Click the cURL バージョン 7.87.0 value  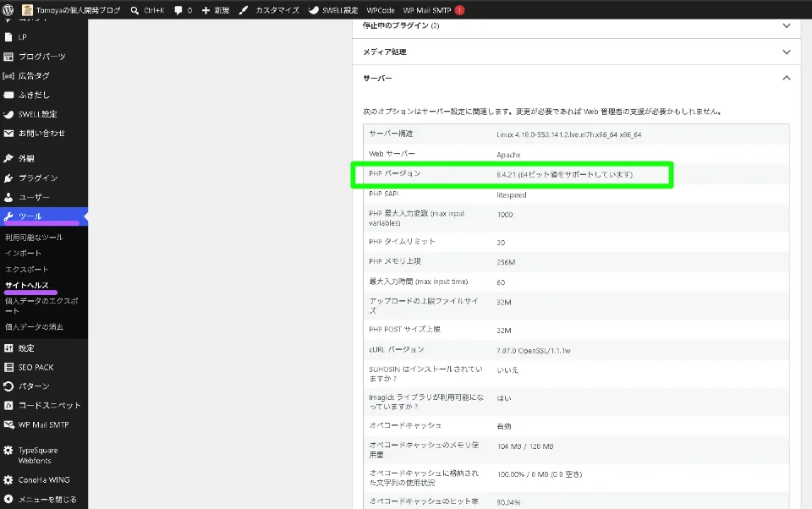(534, 351)
